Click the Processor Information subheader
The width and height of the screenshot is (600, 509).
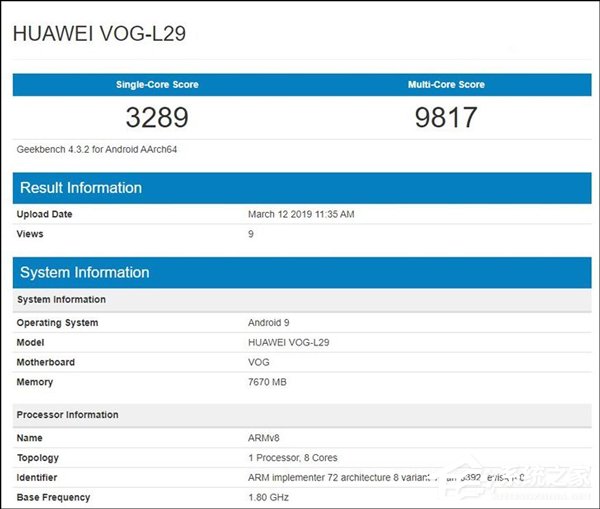pyautogui.click(x=302, y=415)
